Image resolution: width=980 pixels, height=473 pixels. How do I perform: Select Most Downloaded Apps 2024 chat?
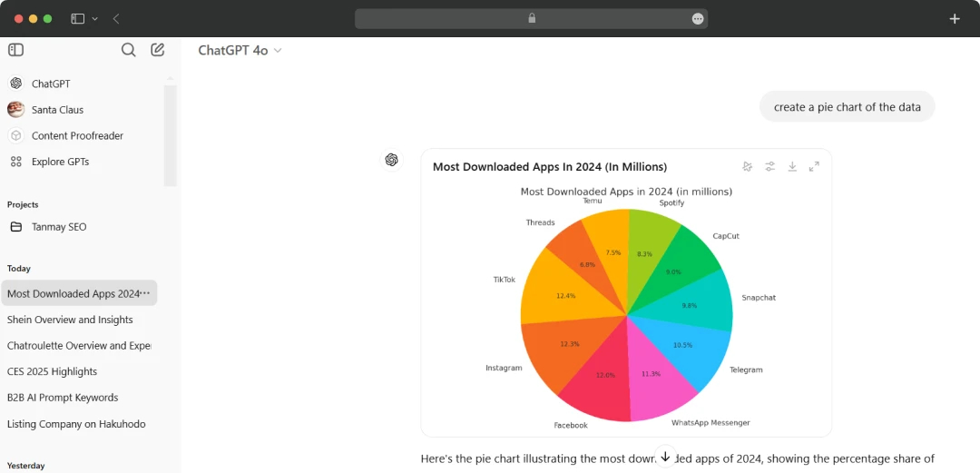pyautogui.click(x=79, y=293)
